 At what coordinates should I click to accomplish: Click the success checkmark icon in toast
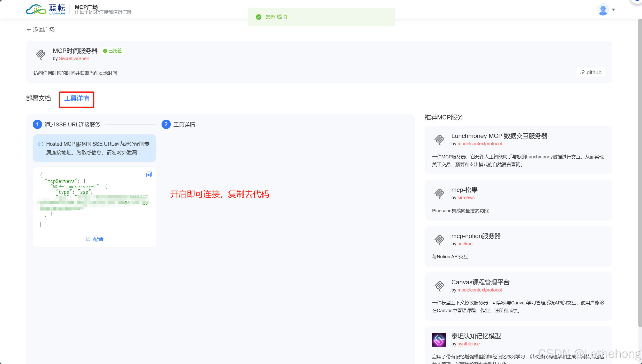point(259,17)
